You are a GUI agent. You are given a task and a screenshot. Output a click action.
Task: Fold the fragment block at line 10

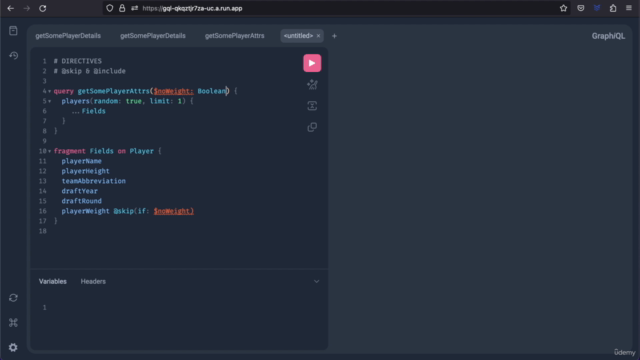pyautogui.click(x=50, y=151)
